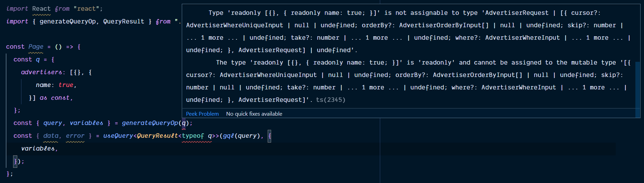Click the 'q' argument in generateQueryOp(q)
This screenshot has width=644, height=183.
[184, 123]
